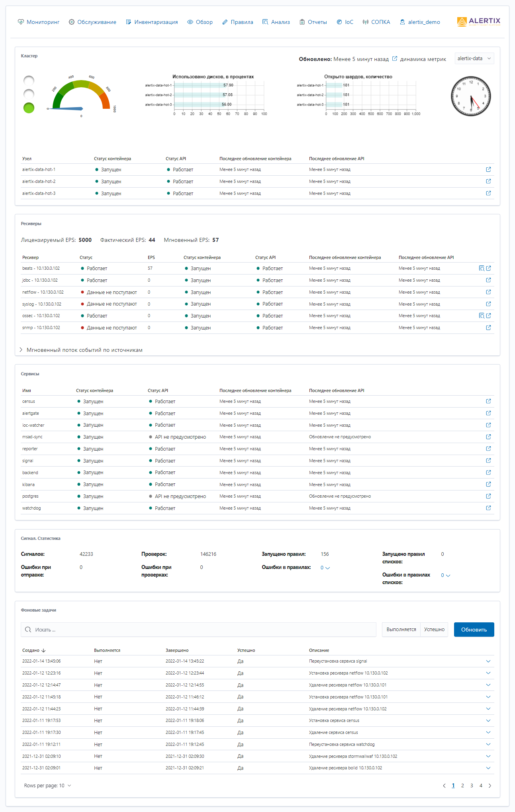
Task: Go to previous page of background tasks
Action: pyautogui.click(x=444, y=786)
